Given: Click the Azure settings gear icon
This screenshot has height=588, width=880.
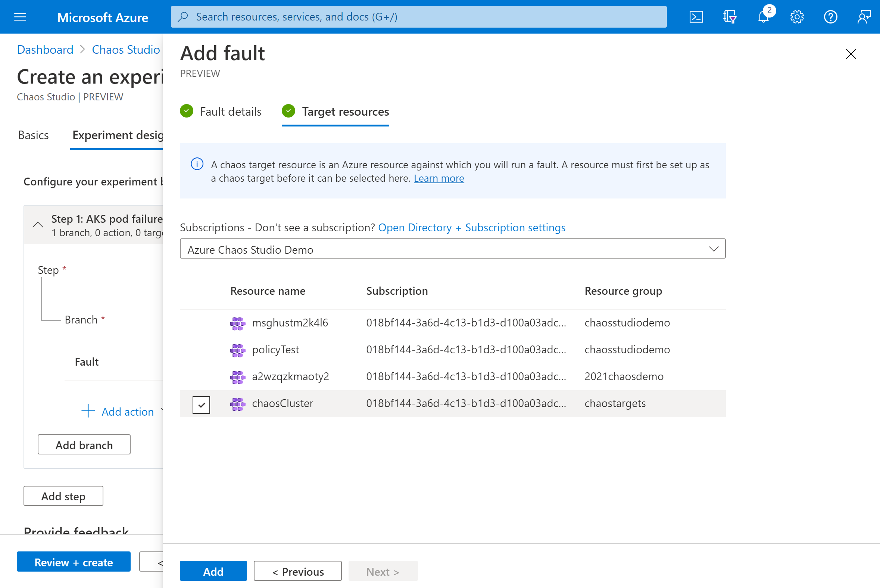Looking at the screenshot, I should click(797, 16).
